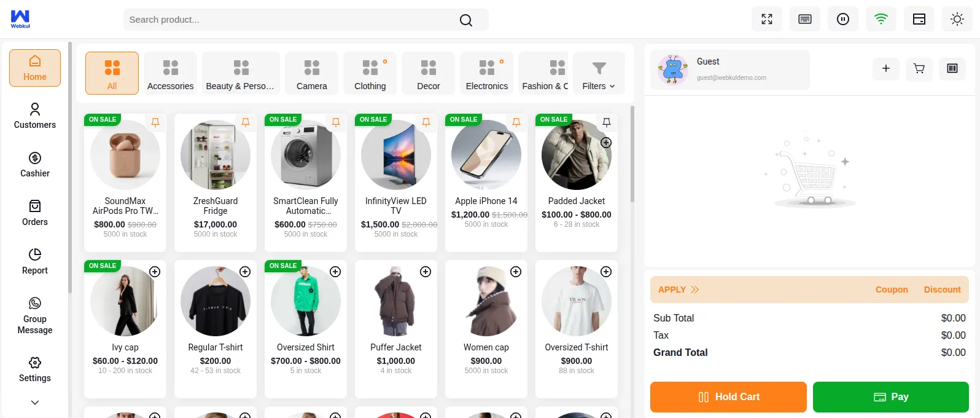The height and width of the screenshot is (418, 980).
Task: Open the Cashier section
Action: tap(35, 165)
